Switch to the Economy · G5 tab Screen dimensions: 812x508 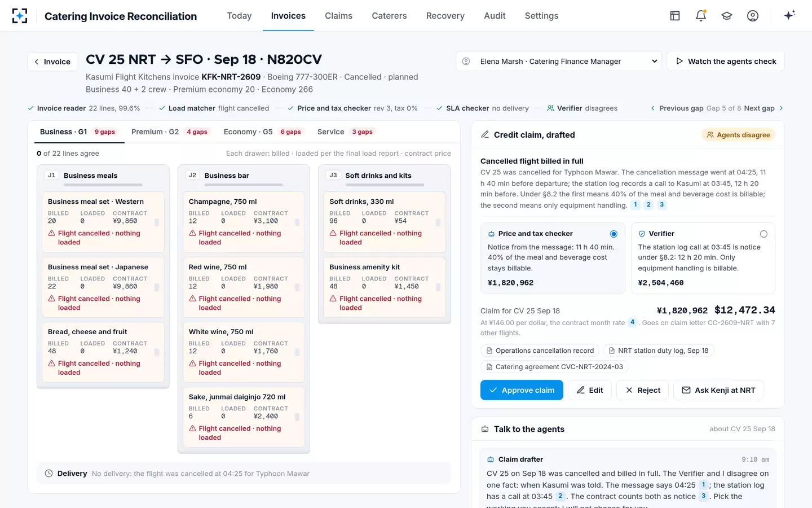[262, 132]
